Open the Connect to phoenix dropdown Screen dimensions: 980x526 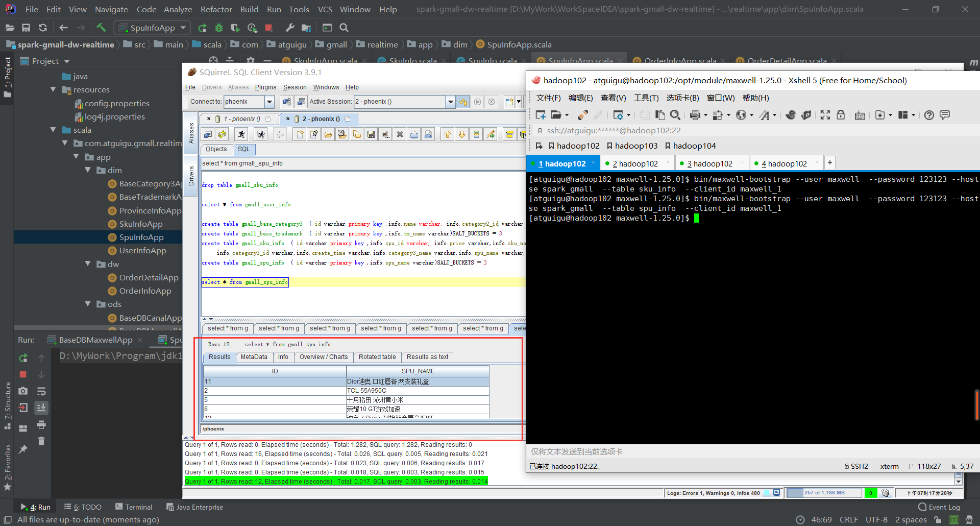269,102
